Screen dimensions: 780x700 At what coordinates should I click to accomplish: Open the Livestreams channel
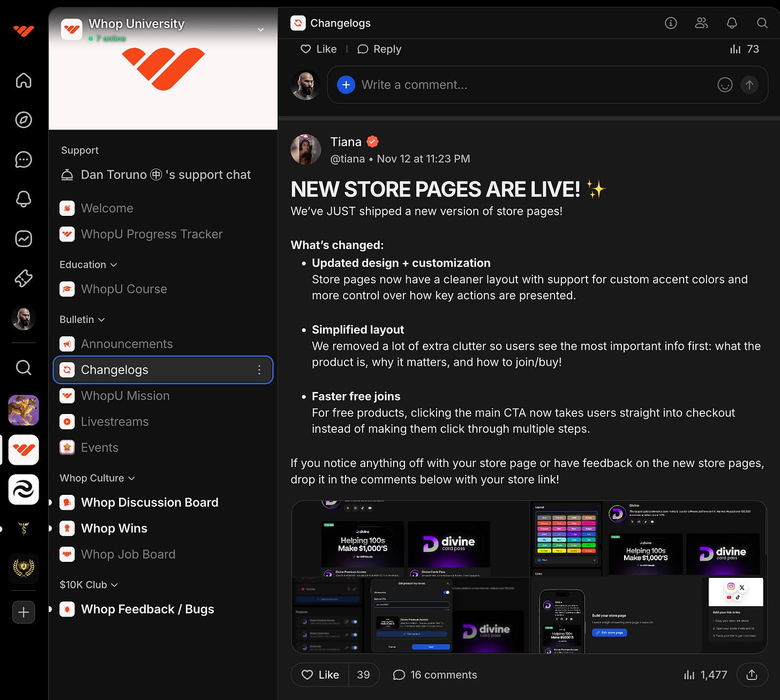163,421
